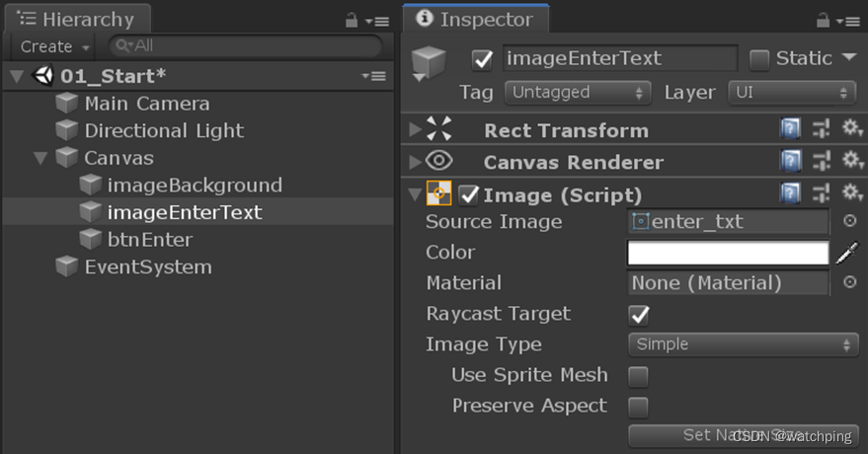Open the Canvas Renderer presets icon

pos(821,162)
